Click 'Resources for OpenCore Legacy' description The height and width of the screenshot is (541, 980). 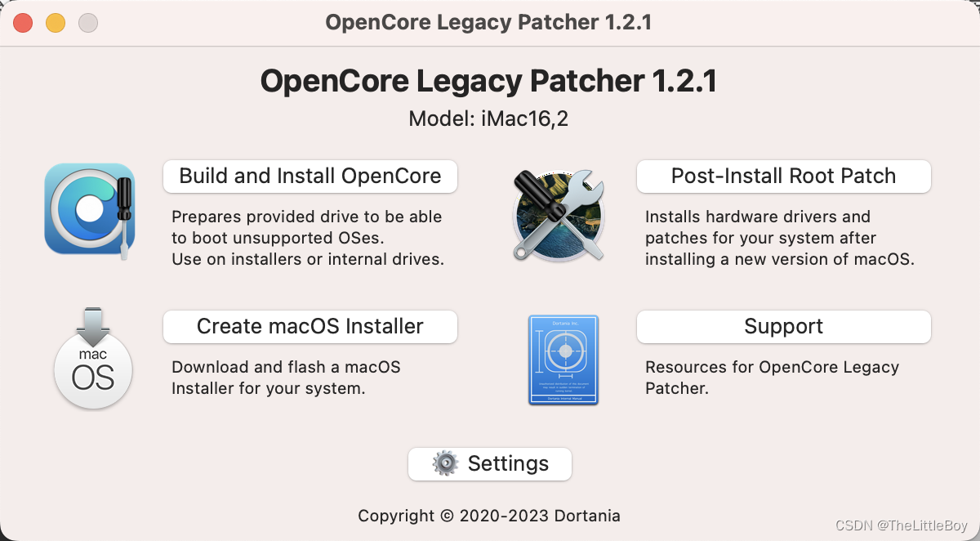pos(772,367)
